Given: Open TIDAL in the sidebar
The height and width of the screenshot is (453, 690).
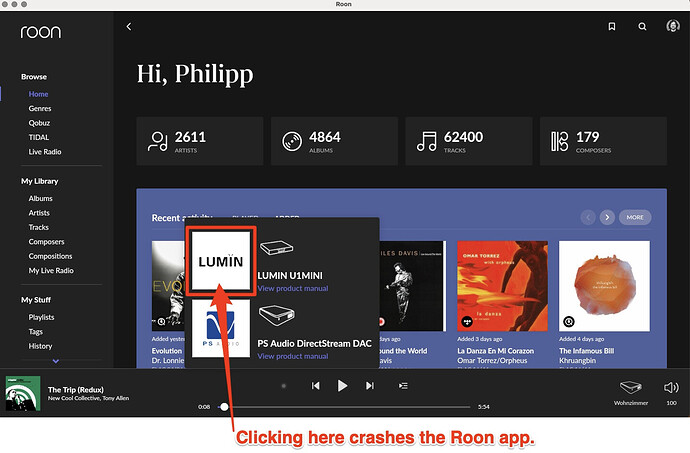Looking at the screenshot, I should pyautogui.click(x=39, y=137).
